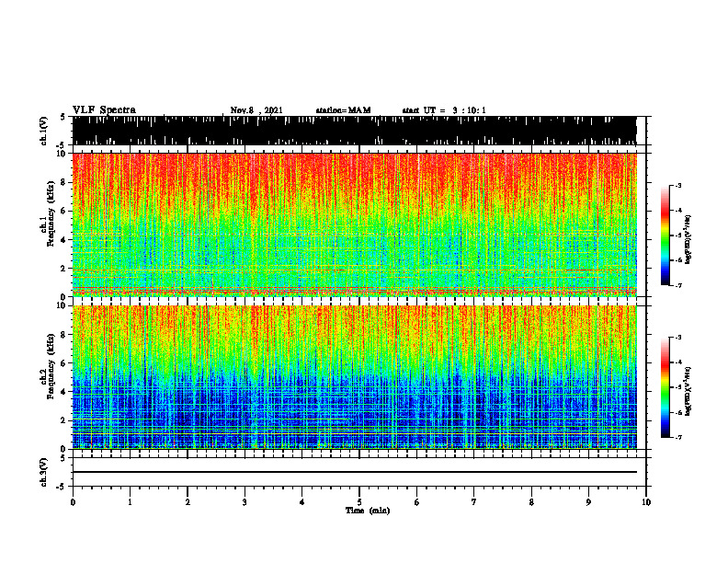This screenshot has height=563, width=728.
Task: Select the "start UT = 3 : 10: 1" text
Action: tap(444, 110)
